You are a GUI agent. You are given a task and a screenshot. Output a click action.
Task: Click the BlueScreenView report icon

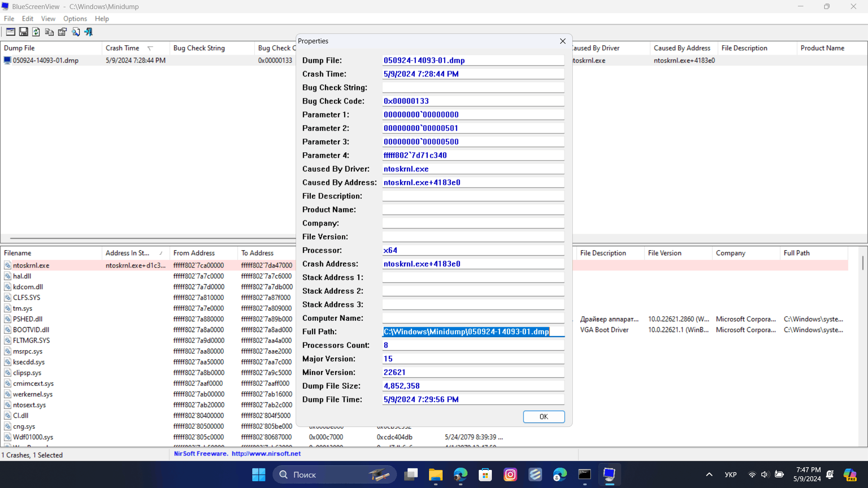point(61,32)
